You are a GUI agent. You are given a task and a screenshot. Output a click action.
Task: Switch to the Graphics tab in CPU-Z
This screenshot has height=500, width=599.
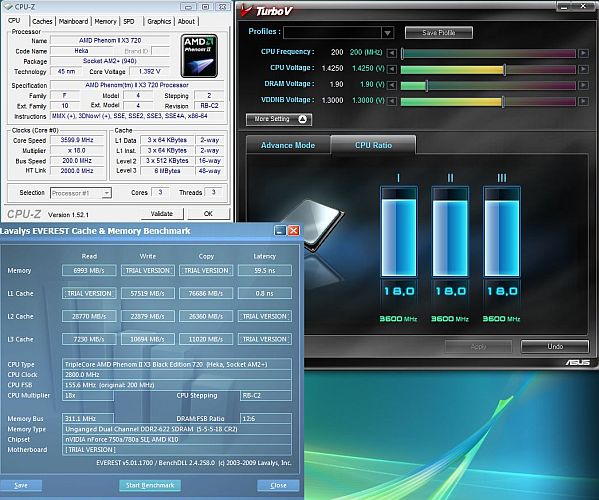click(x=159, y=21)
